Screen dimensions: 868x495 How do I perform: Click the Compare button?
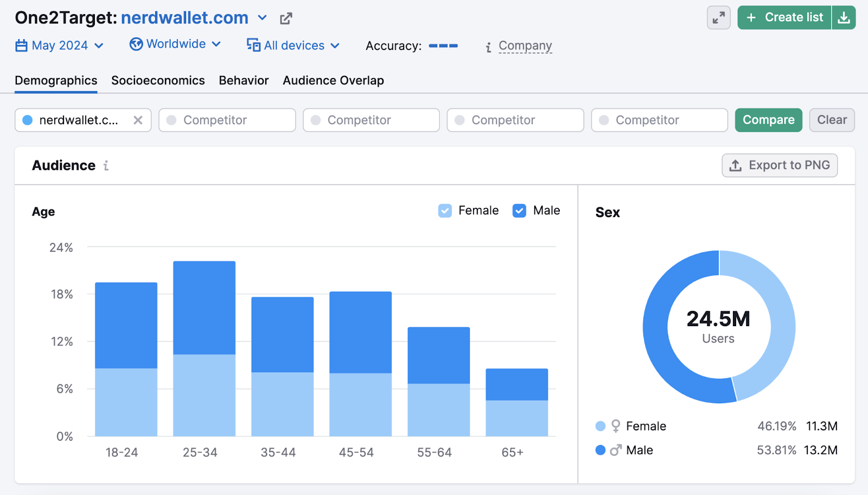click(x=768, y=120)
